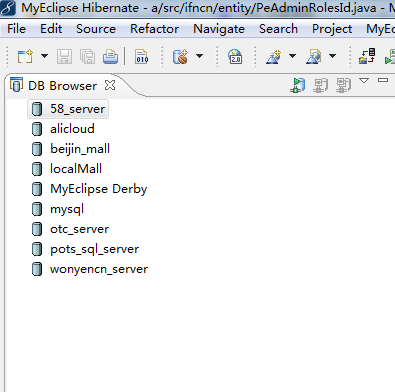Open the Project menu
This screenshot has height=392, width=395.
click(x=332, y=29)
